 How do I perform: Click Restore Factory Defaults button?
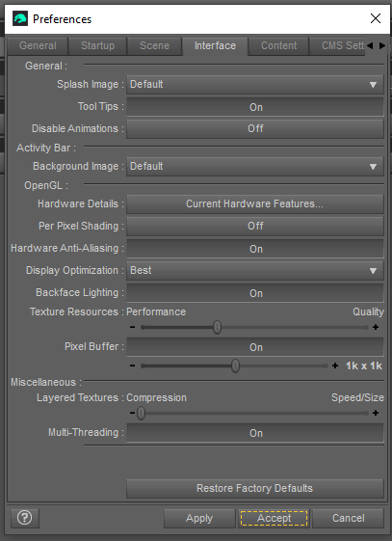(255, 488)
